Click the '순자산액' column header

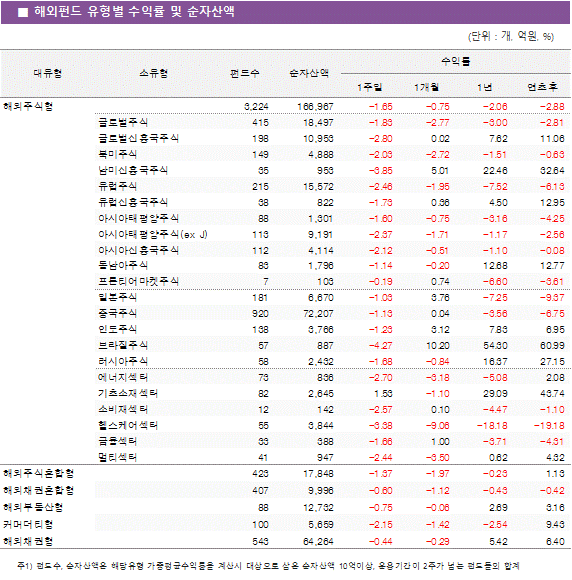point(309,73)
